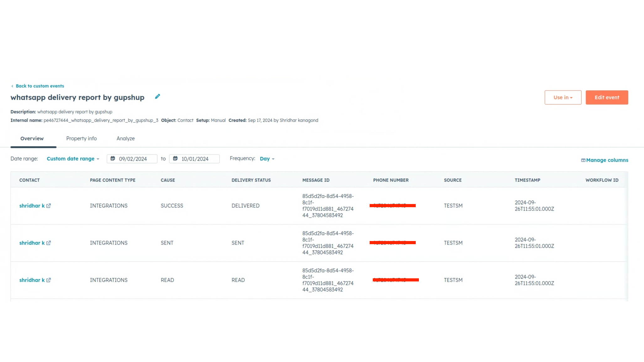Select the Overview tab
644x362 pixels.
(32, 139)
